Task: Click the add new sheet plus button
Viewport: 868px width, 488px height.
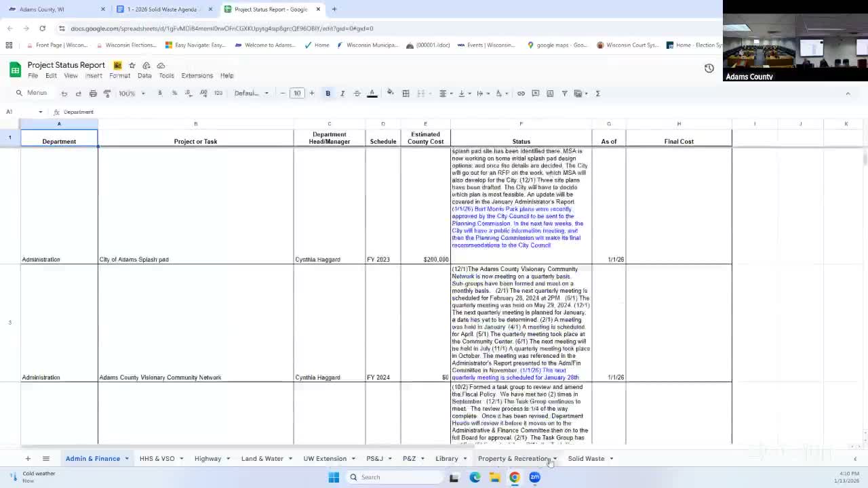Action: point(28,459)
